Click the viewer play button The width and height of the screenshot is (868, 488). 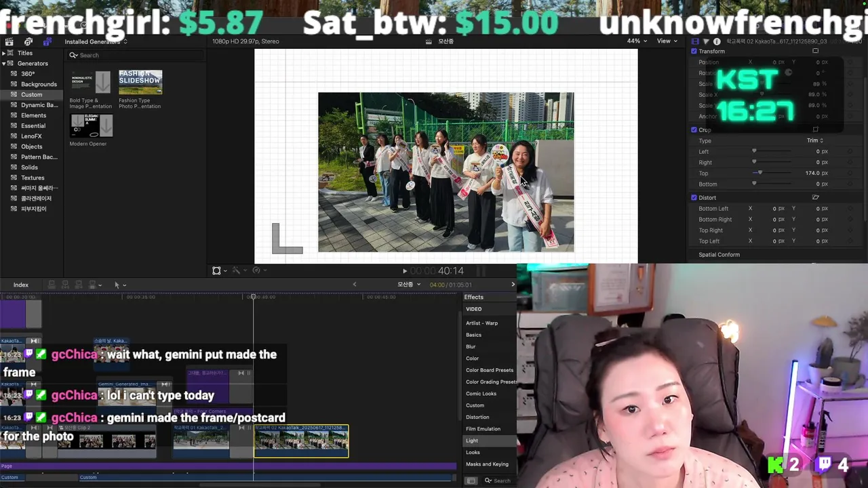click(x=405, y=271)
